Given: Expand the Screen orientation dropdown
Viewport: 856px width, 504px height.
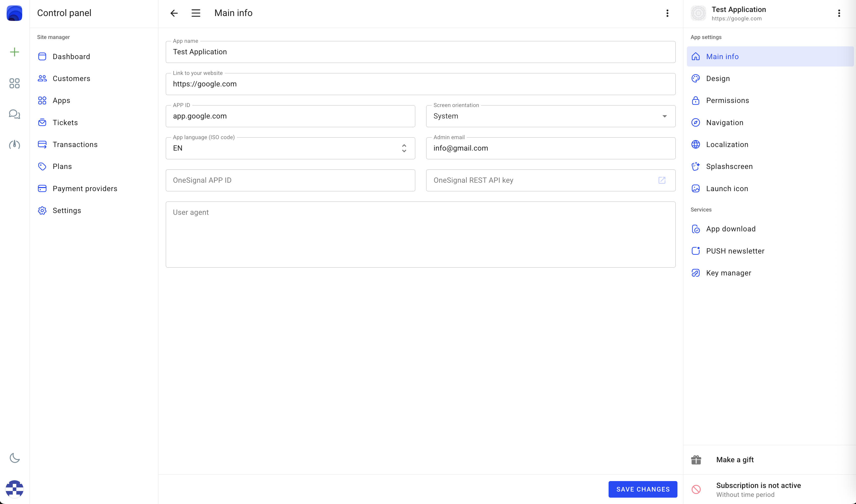Looking at the screenshot, I should pos(550,116).
